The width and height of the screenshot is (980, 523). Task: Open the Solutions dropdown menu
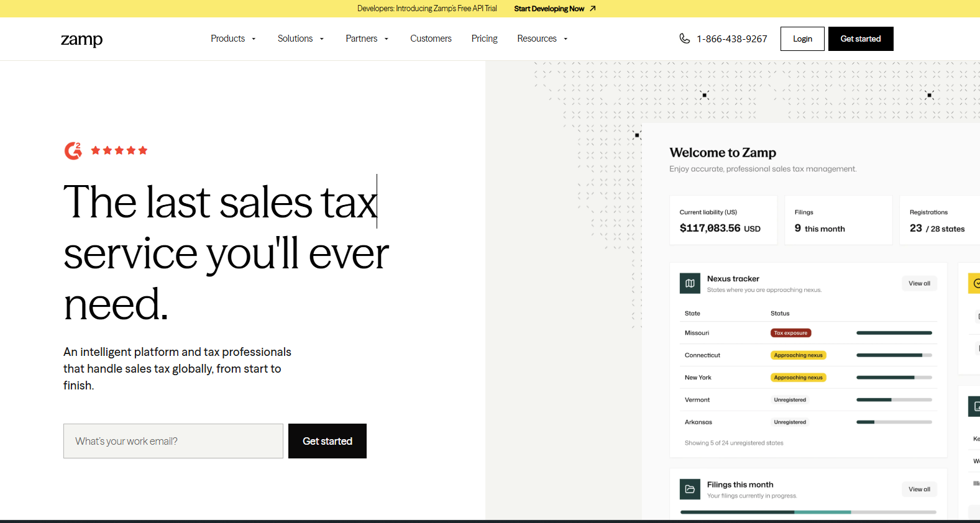(x=301, y=39)
